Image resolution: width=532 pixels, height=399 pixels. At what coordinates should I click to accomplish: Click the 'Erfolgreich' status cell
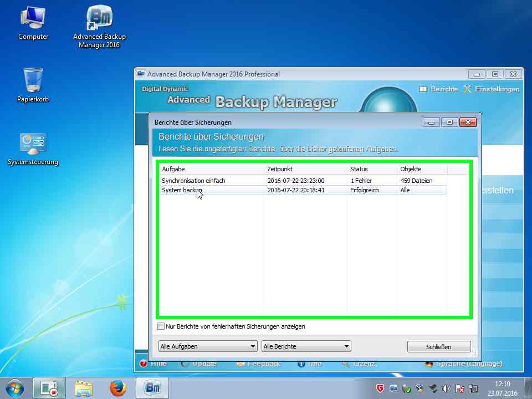(x=365, y=190)
